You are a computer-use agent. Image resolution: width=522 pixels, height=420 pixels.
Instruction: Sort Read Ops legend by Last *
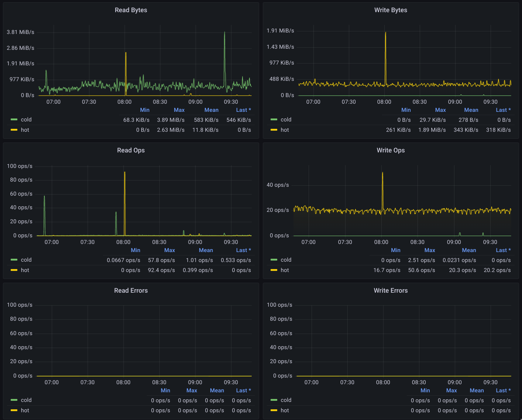(x=244, y=250)
